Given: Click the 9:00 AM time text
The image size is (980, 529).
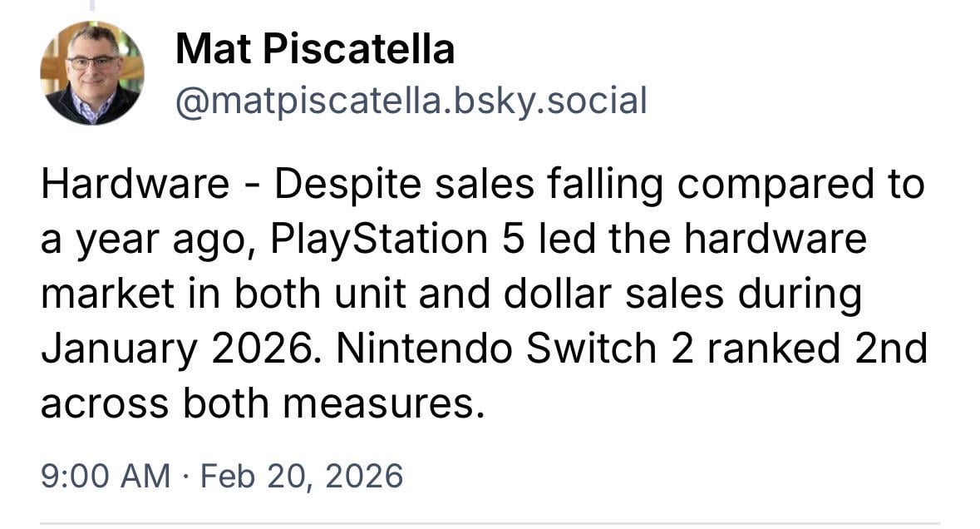Looking at the screenshot, I should click(106, 477).
